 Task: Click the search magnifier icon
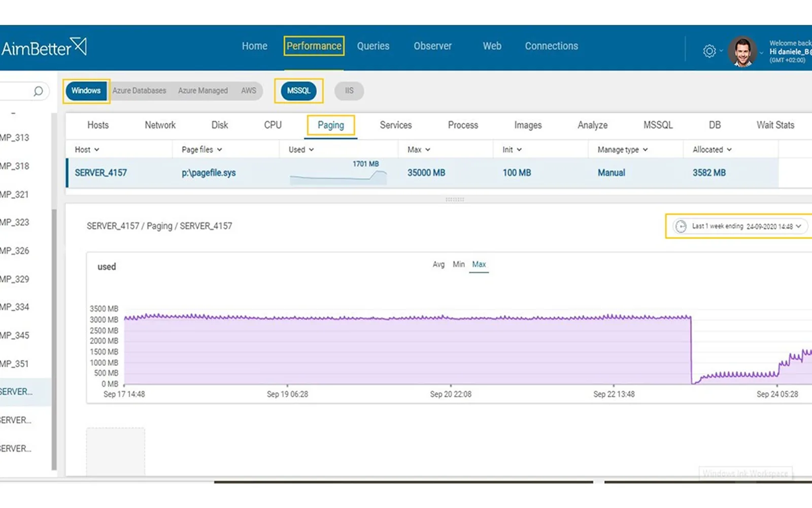38,91
